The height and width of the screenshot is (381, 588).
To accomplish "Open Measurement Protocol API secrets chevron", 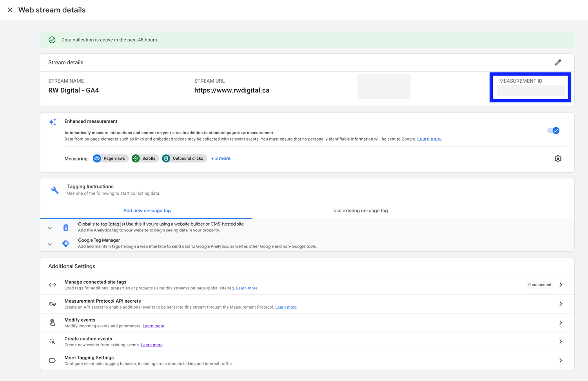I will pos(561,304).
